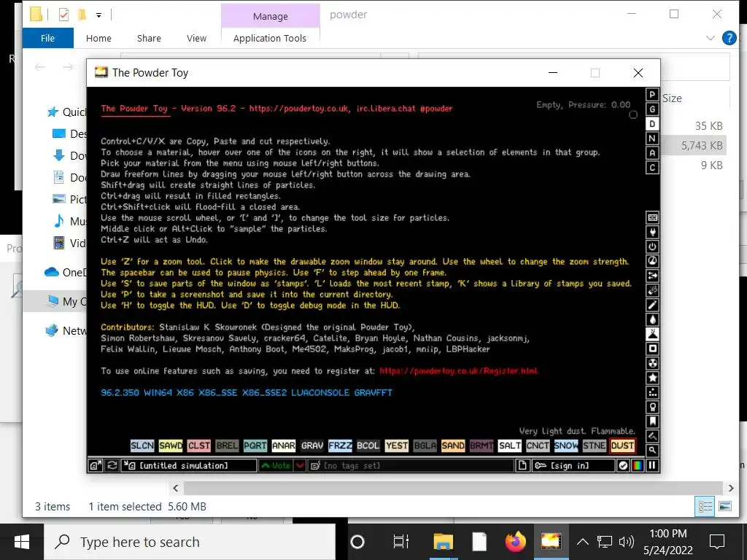
Task: Click the vote down arrow button
Action: (300, 465)
